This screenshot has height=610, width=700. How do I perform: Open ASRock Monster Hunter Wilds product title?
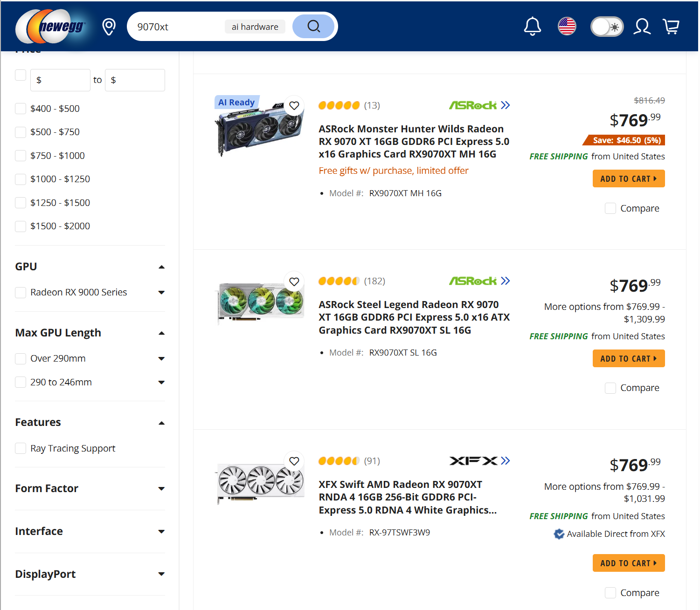[414, 142]
